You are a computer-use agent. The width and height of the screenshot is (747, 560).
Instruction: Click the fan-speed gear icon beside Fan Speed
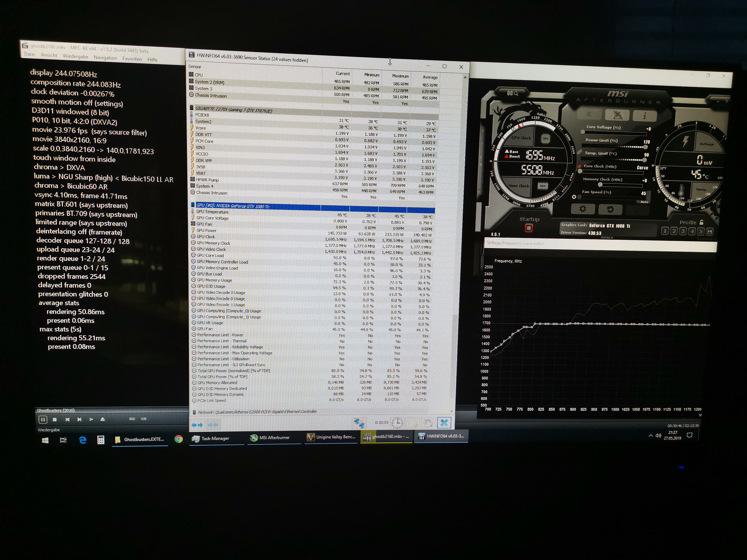[x=574, y=196]
